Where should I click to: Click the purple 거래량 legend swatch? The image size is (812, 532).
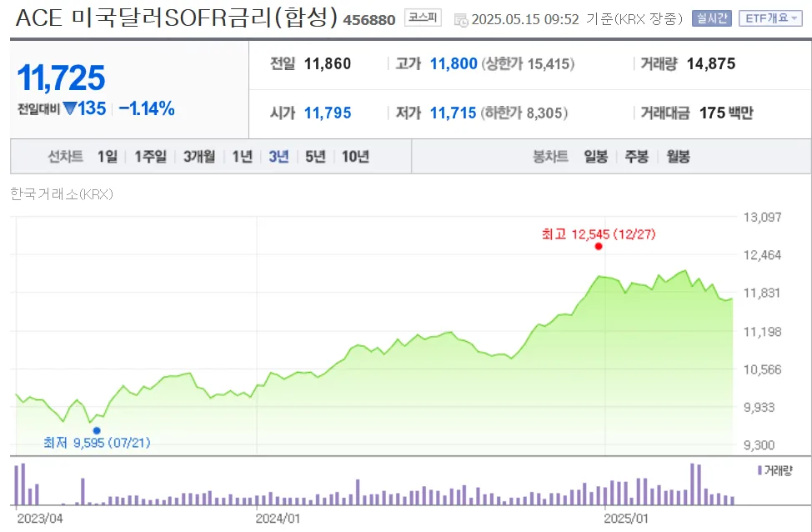759,470
